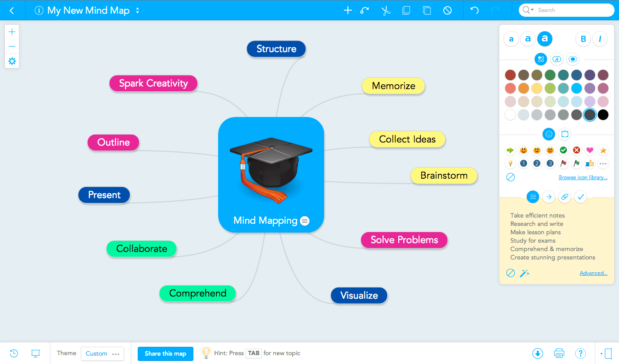Click the Undo arrow icon
Image resolution: width=619 pixels, height=364 pixels.
point(475,11)
